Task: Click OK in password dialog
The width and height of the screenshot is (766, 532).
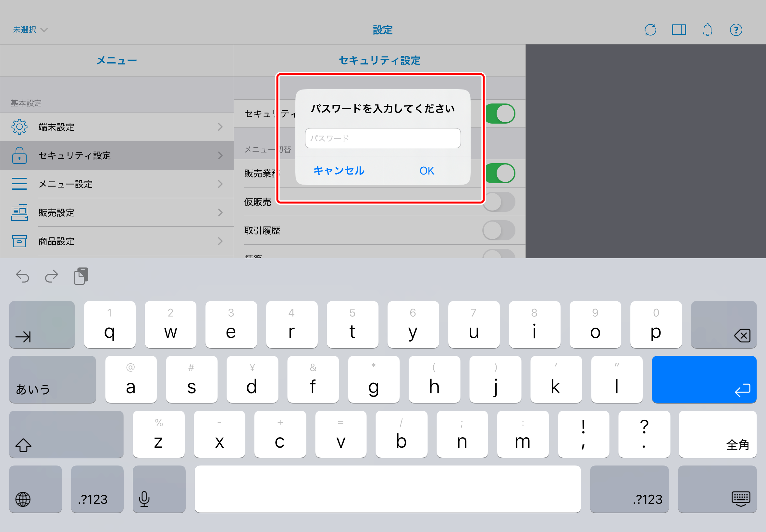Action: point(427,171)
